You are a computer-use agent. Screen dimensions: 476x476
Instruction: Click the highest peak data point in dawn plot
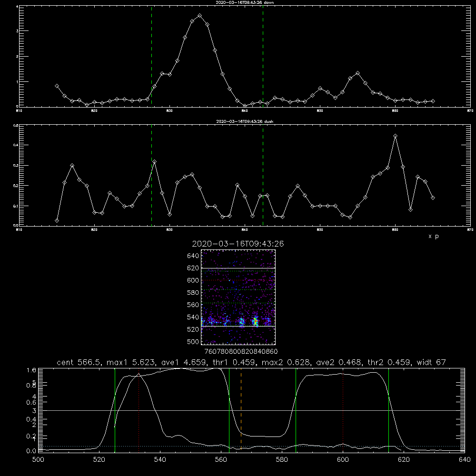pyautogui.click(x=199, y=16)
